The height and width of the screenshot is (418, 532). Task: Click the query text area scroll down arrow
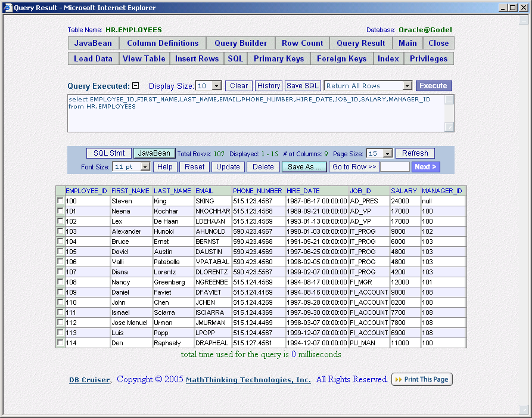449,127
